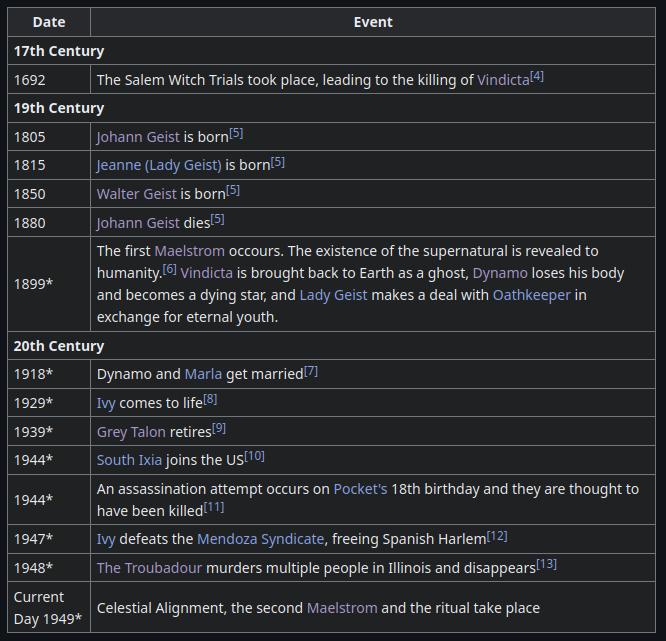
Task: Open citation [5] in the 1880 row
Action: coord(217,219)
